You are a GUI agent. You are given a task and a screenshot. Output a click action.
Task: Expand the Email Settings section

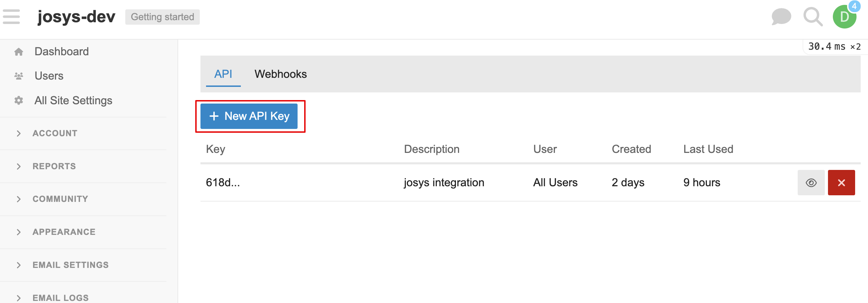pos(70,265)
